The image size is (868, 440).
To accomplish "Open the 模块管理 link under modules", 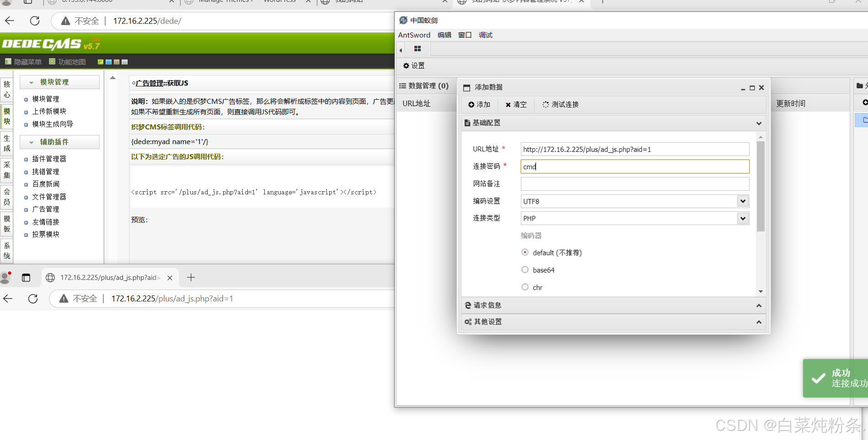I will coord(46,99).
